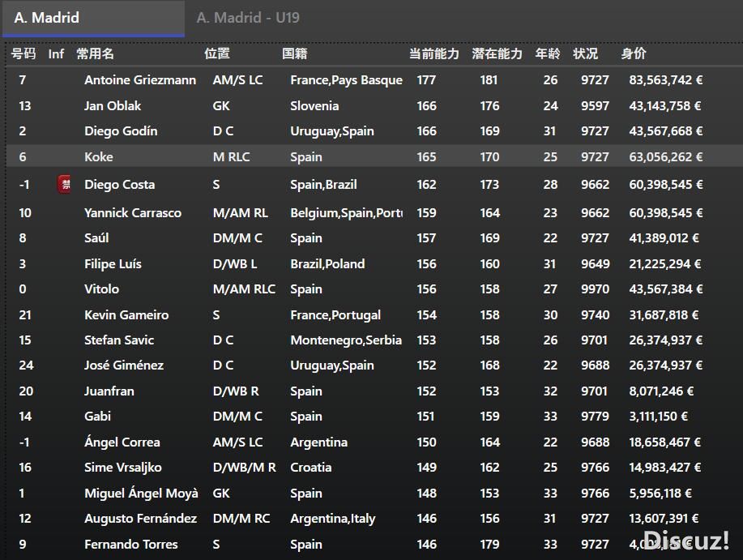Select player Fernando Torres

point(131,545)
